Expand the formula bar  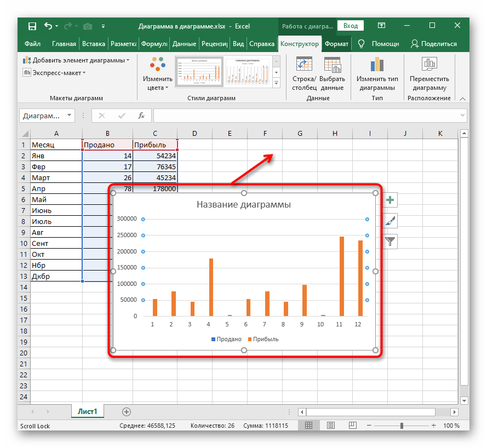(462, 116)
